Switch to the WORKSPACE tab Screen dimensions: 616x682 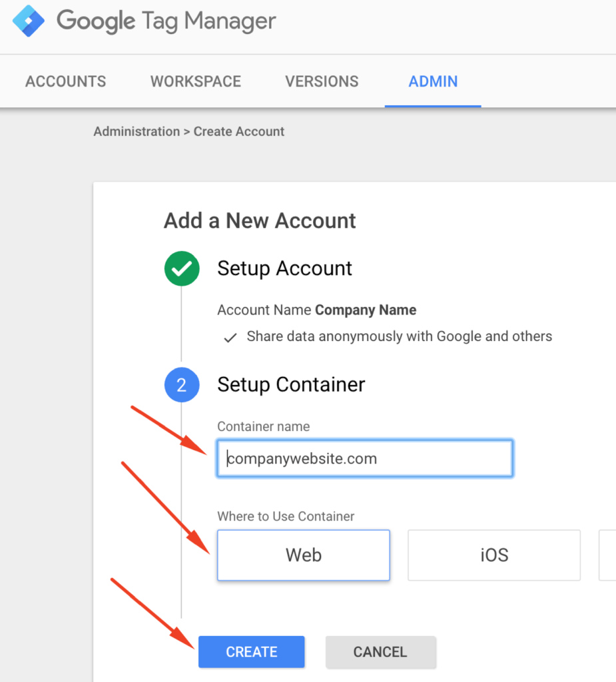click(196, 81)
